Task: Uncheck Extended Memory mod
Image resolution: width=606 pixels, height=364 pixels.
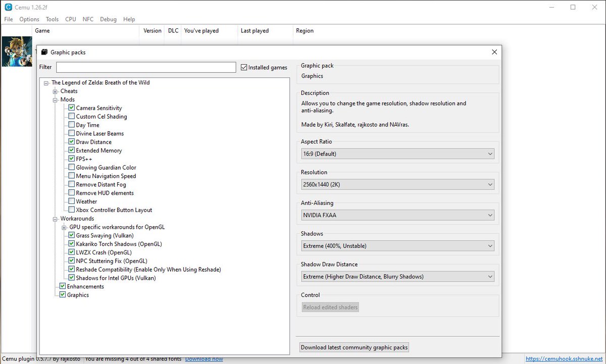Action: 72,150
